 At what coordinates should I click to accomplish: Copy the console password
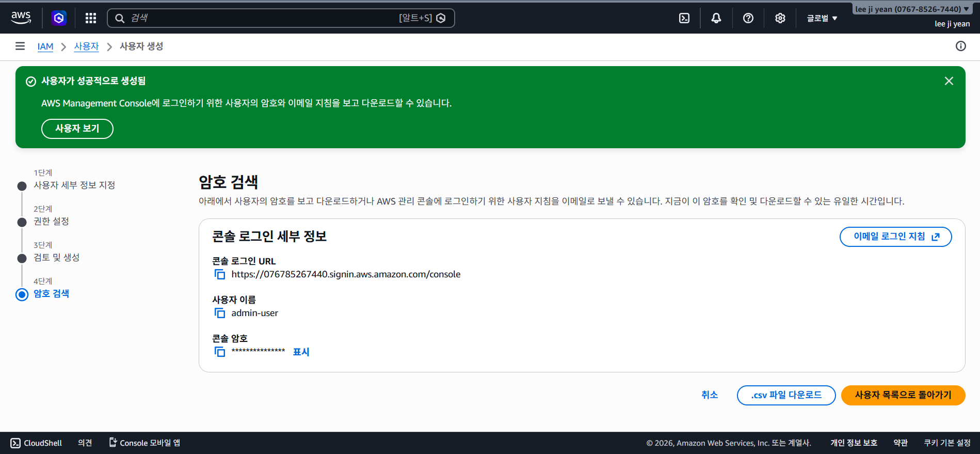[220, 352]
